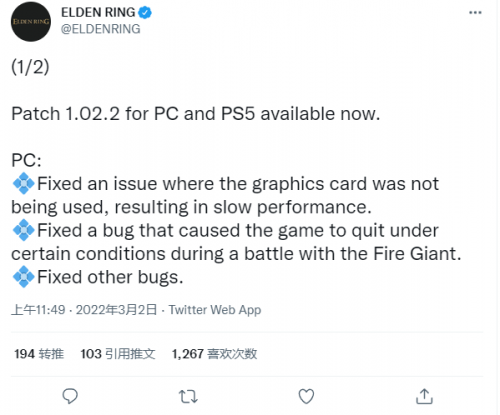View the 103 引用推文 quote tweets
Image resolution: width=500 pixels, height=415 pixels.
118,354
